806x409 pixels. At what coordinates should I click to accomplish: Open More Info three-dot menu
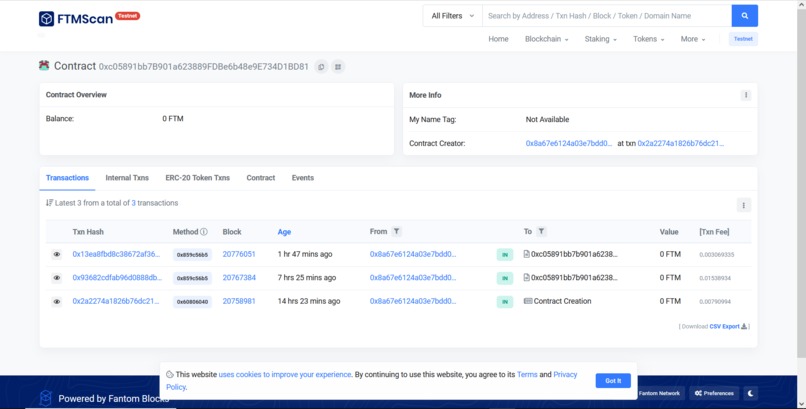pos(745,95)
